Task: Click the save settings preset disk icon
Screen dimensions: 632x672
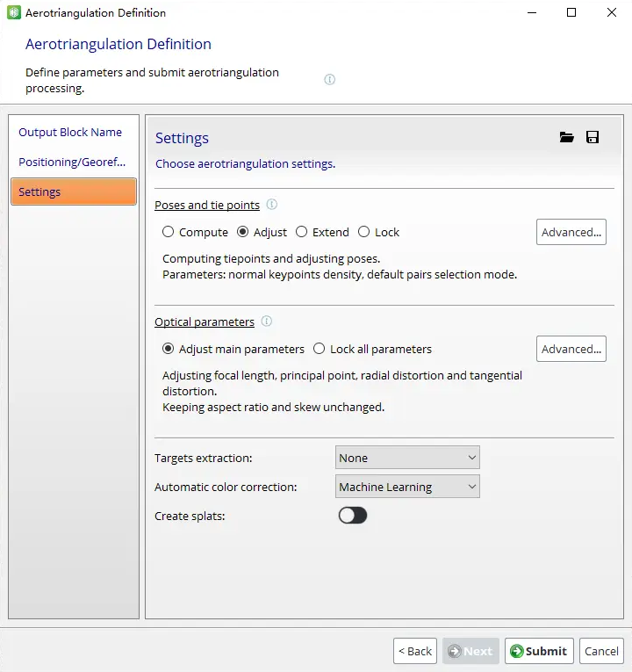Action: click(592, 137)
